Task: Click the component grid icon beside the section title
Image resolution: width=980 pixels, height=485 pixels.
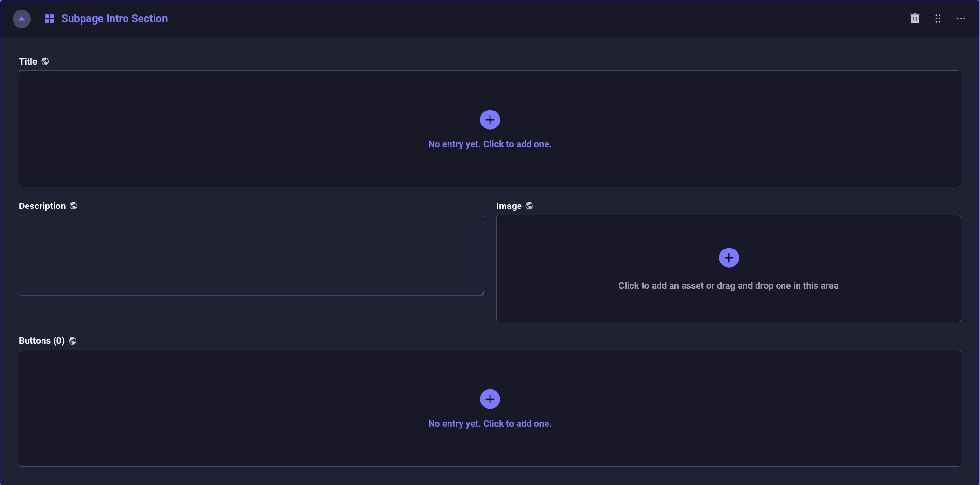Action: (49, 19)
